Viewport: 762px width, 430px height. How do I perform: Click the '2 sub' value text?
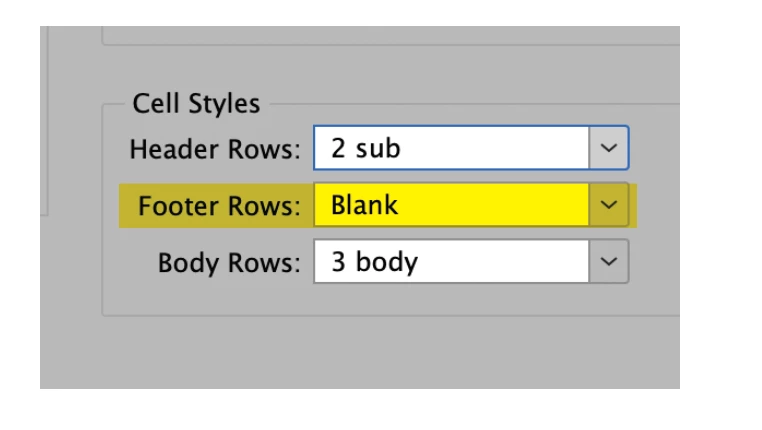tap(367, 150)
